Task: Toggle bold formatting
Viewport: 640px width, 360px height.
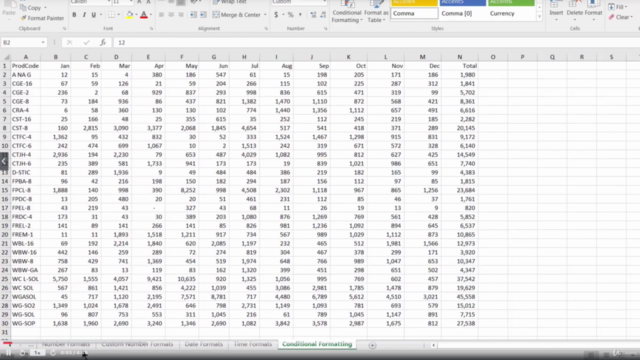Action: [x=74, y=15]
